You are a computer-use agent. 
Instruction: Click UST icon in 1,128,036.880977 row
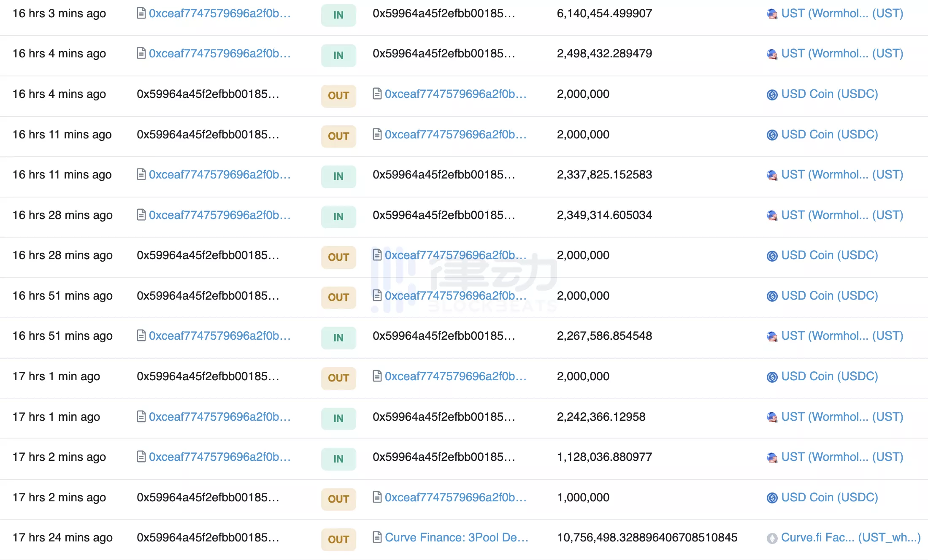[x=772, y=457]
